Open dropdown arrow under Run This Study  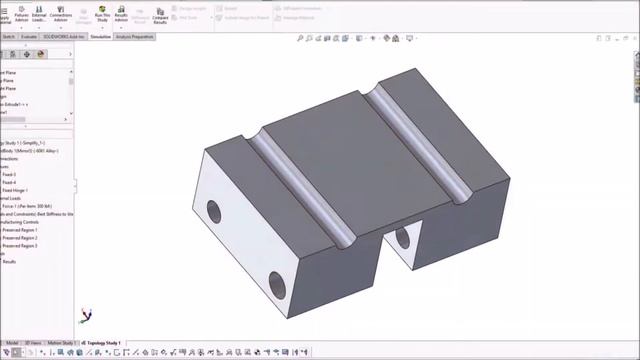click(102, 28)
